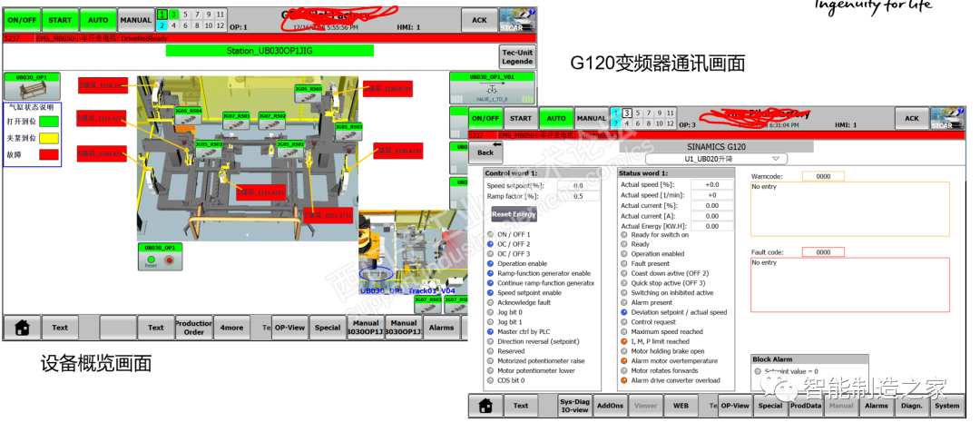Toggle the OC / OFF 2 control bit

point(491,244)
